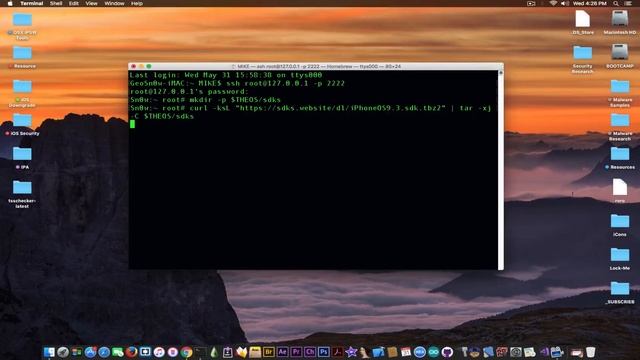Screen dimensions: 640x360
Task: Click the 'Last login' line in Terminal
Action: pos(226,75)
